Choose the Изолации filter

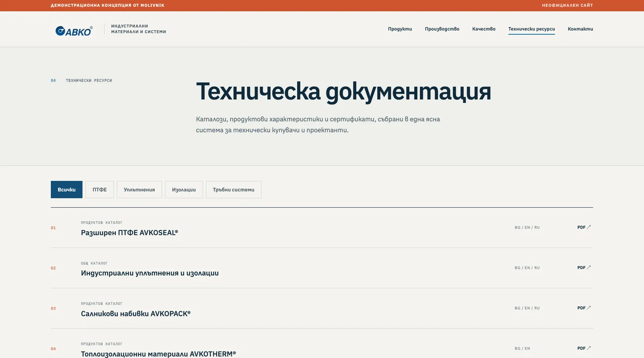[x=184, y=190]
